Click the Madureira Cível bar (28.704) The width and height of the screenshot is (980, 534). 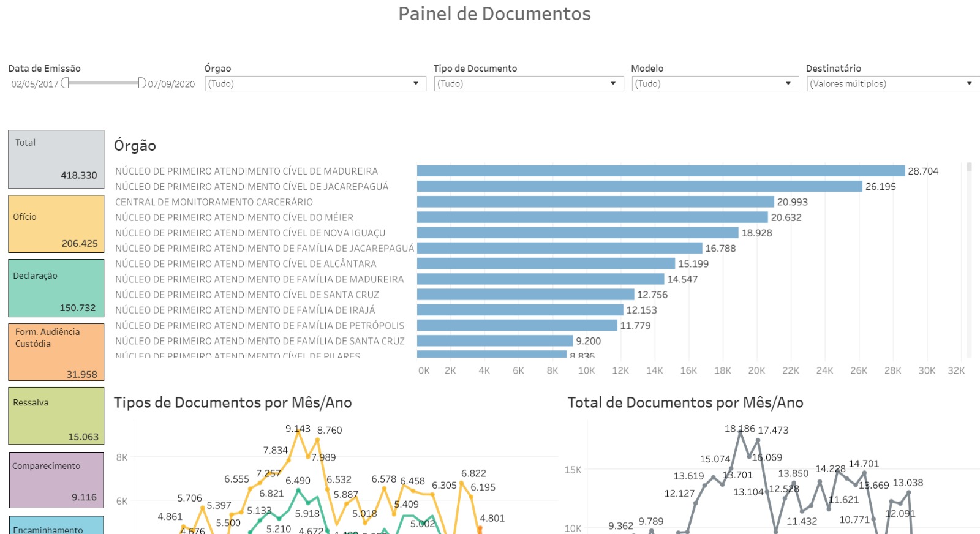coord(660,171)
